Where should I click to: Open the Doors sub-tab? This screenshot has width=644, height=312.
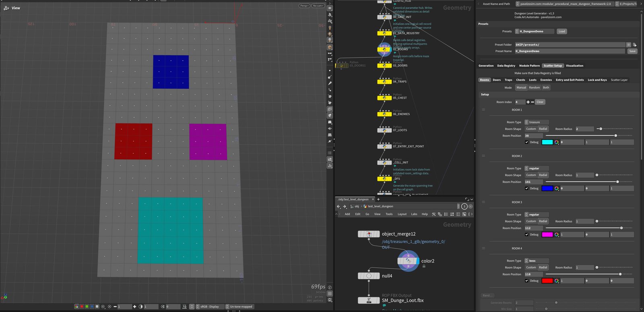click(497, 80)
